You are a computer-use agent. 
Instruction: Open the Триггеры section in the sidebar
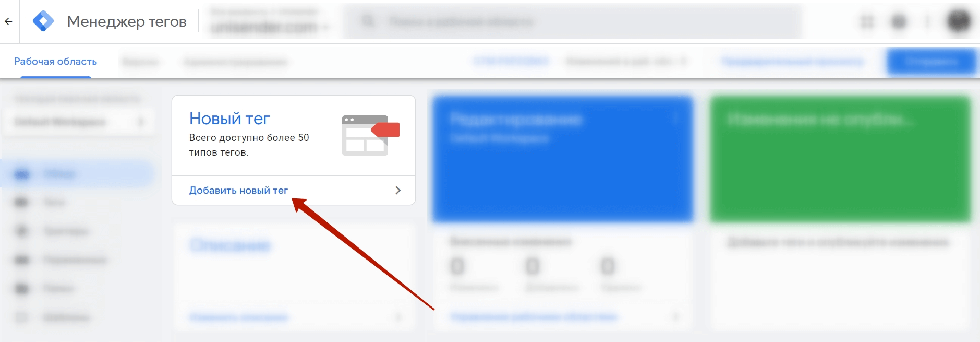66,231
